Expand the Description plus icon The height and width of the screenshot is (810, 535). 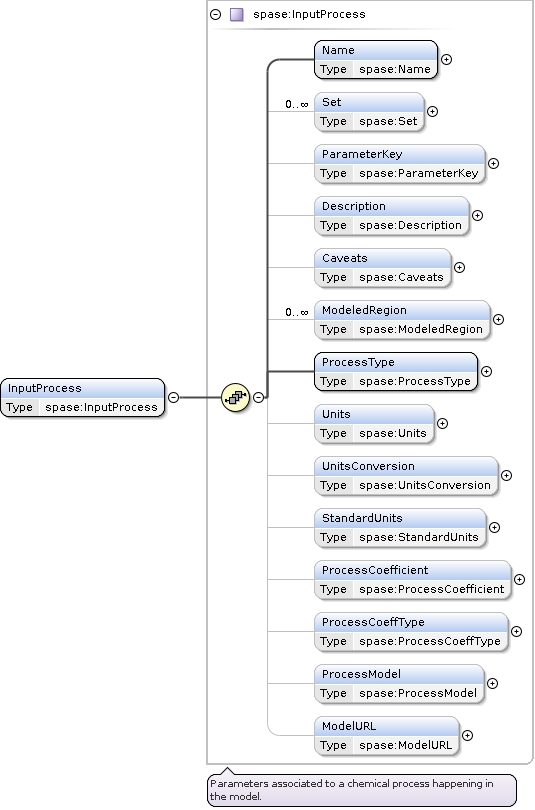[478, 215]
